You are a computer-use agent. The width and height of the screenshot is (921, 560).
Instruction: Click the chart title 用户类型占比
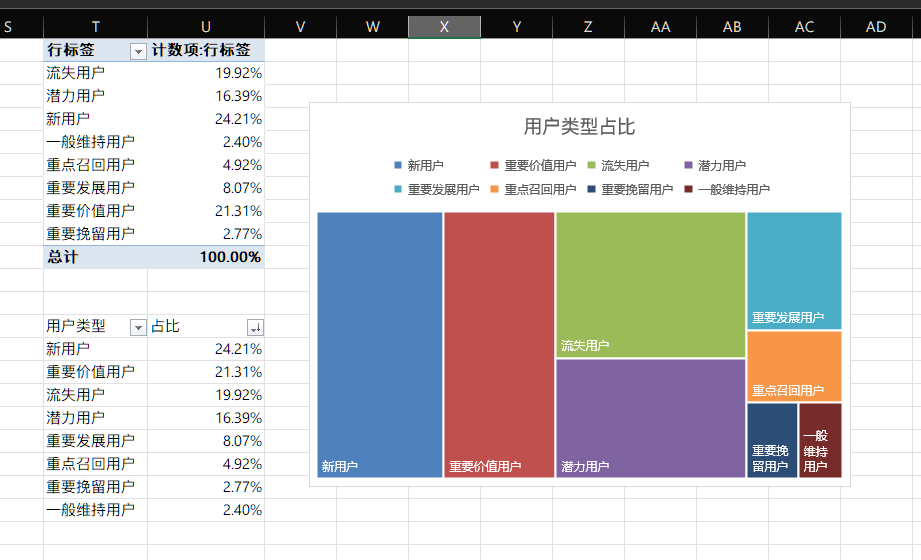[x=579, y=127]
